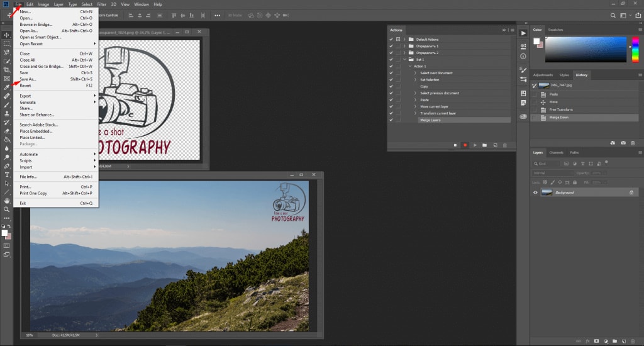Select the Zoom tool in the toolbox
Screen dimensions: 644x346
6,209
